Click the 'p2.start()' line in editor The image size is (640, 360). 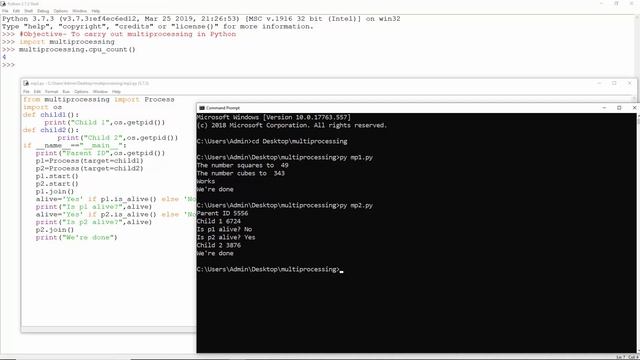[57, 184]
